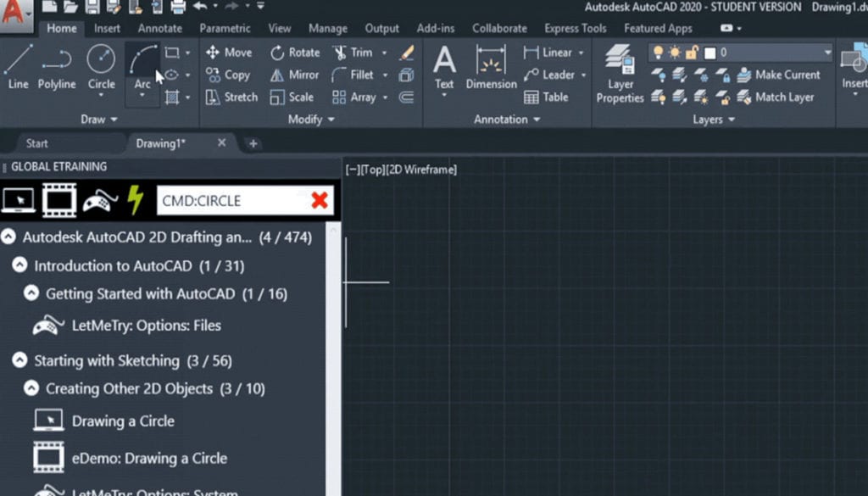Click the layer color swatch square

(709, 53)
